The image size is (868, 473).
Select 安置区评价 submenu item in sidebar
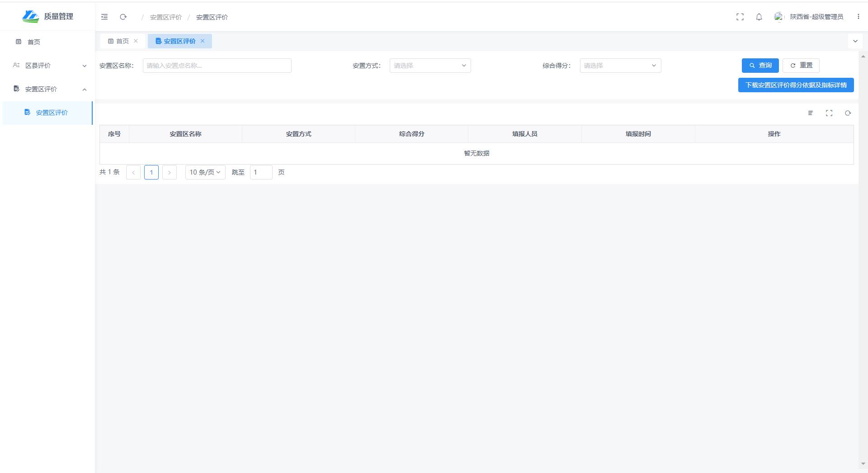pyautogui.click(x=52, y=113)
